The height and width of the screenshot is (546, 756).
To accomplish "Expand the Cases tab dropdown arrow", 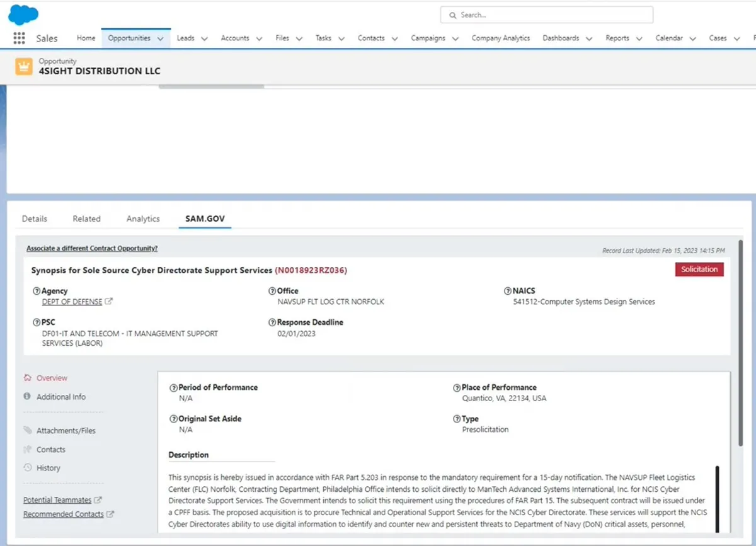I will coord(736,38).
